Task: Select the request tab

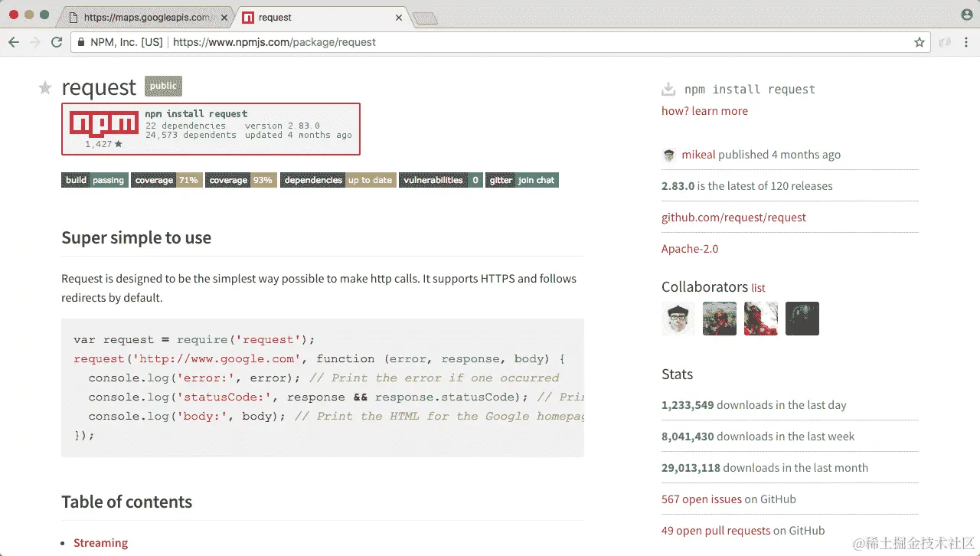Action: tap(323, 17)
